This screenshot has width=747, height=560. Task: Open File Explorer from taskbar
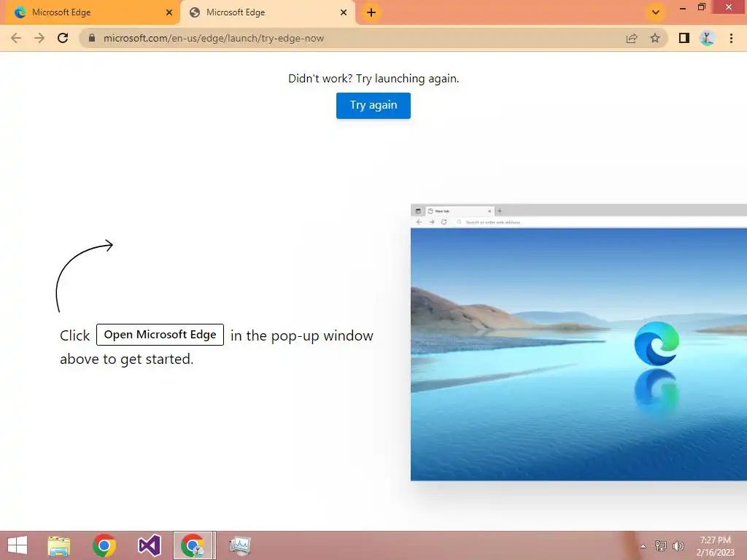tap(59, 545)
